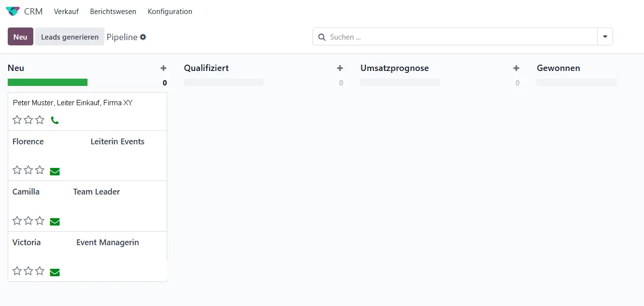Click the CRM app logo icon
This screenshot has height=306, width=644.
coord(13,11)
